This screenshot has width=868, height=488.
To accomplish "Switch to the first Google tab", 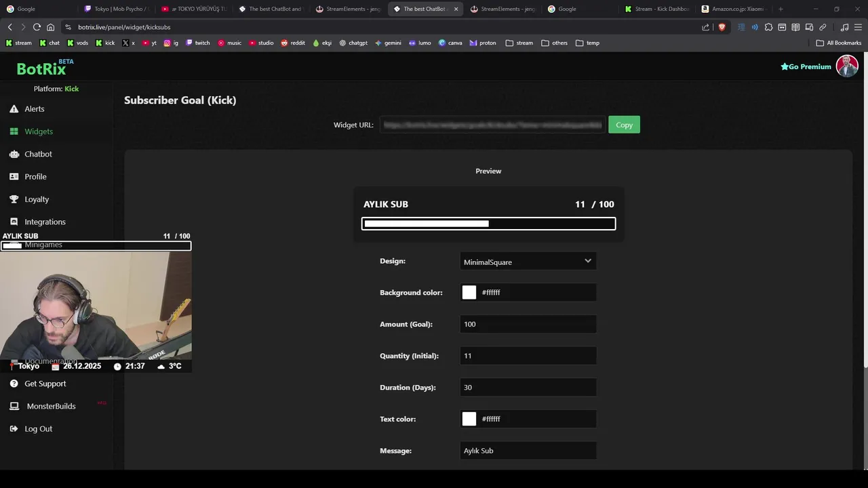I will point(39,9).
